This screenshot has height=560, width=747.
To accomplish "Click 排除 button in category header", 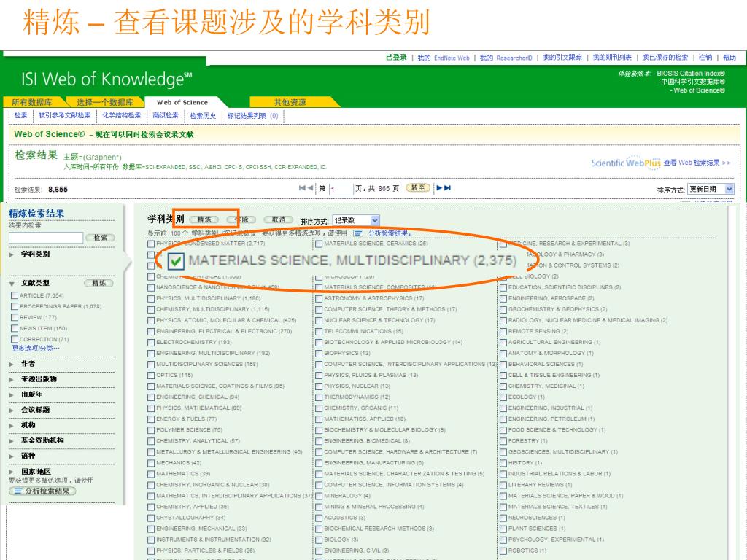I will [241, 219].
